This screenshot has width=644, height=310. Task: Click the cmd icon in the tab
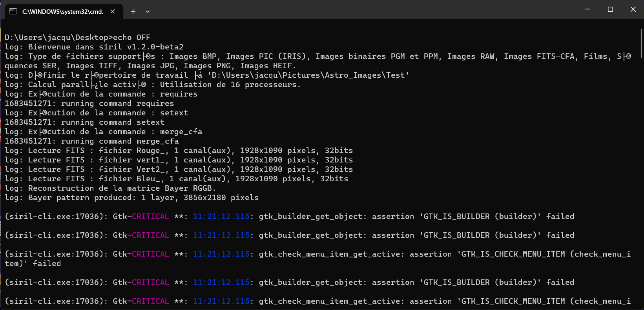pos(13,11)
